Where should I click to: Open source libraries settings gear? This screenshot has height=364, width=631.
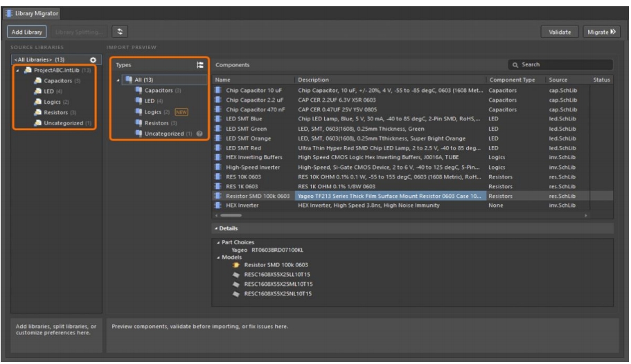pos(93,60)
